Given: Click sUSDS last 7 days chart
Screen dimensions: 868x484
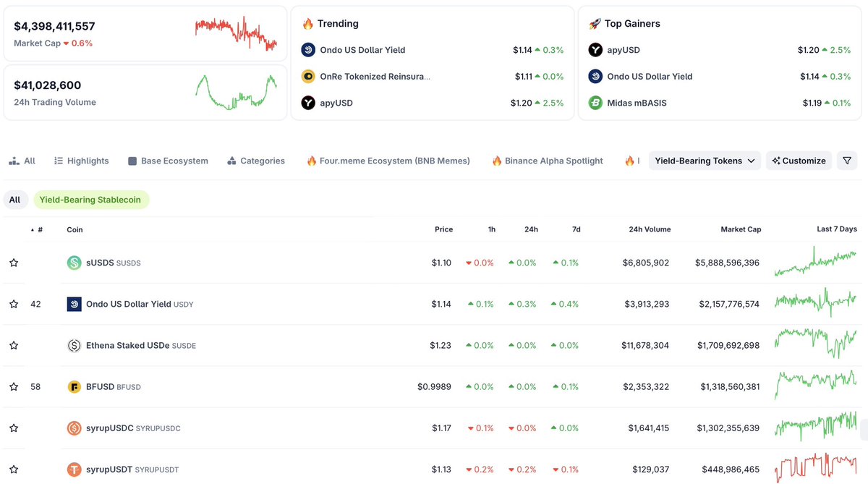Looking at the screenshot, I should coord(815,262).
